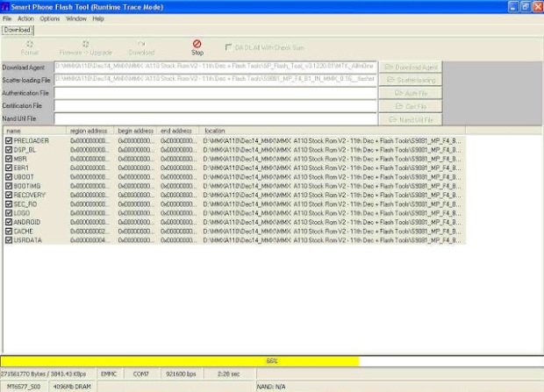This screenshot has width=544, height=392.
Task: Click the 921600 bps status entry
Action: point(181,374)
